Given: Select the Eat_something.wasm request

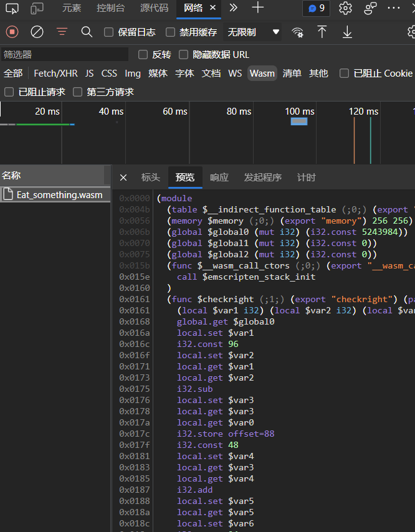Looking at the screenshot, I should click(59, 195).
